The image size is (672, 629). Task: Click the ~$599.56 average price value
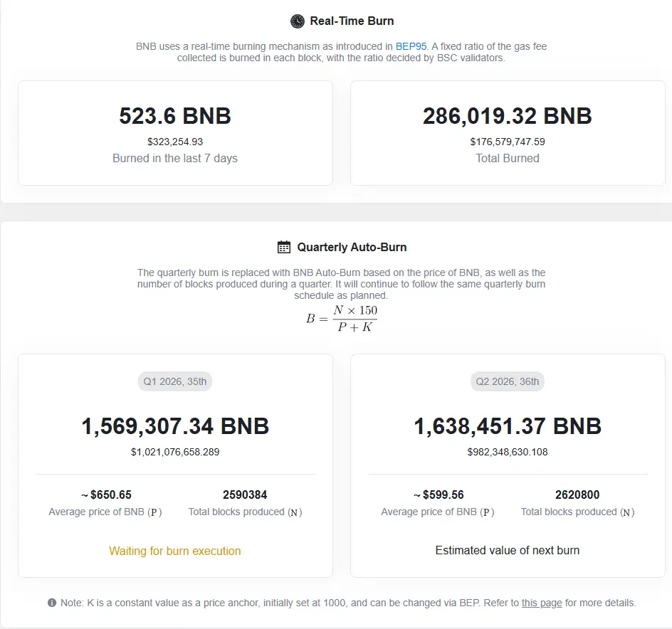coord(438,495)
